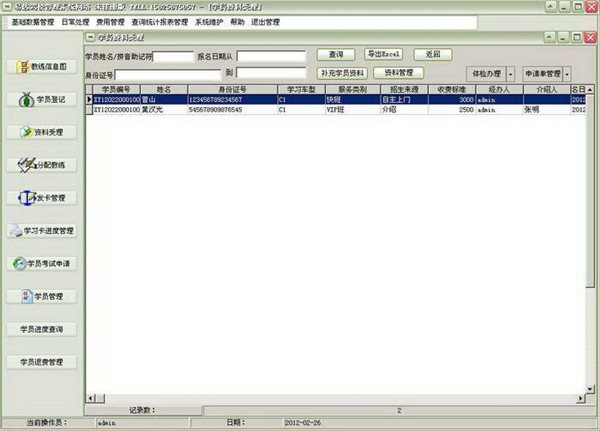Click the status bar operator admin

106,423
